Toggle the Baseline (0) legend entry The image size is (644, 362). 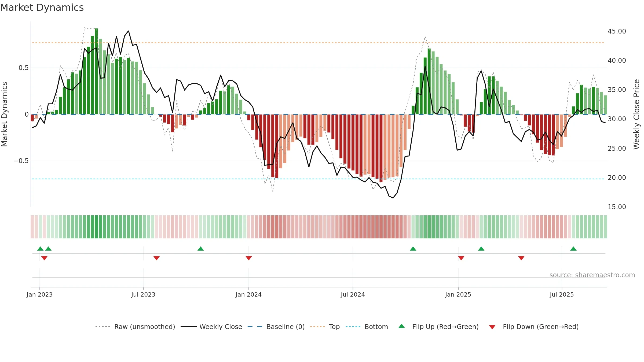tap(276, 327)
